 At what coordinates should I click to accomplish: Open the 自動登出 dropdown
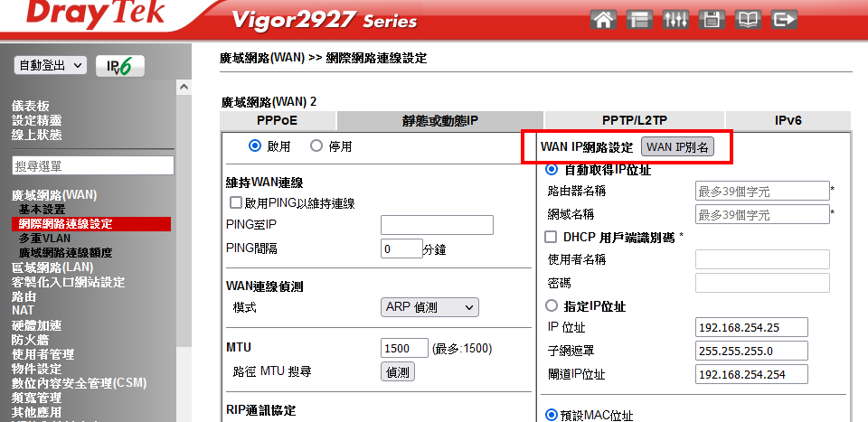[51, 65]
